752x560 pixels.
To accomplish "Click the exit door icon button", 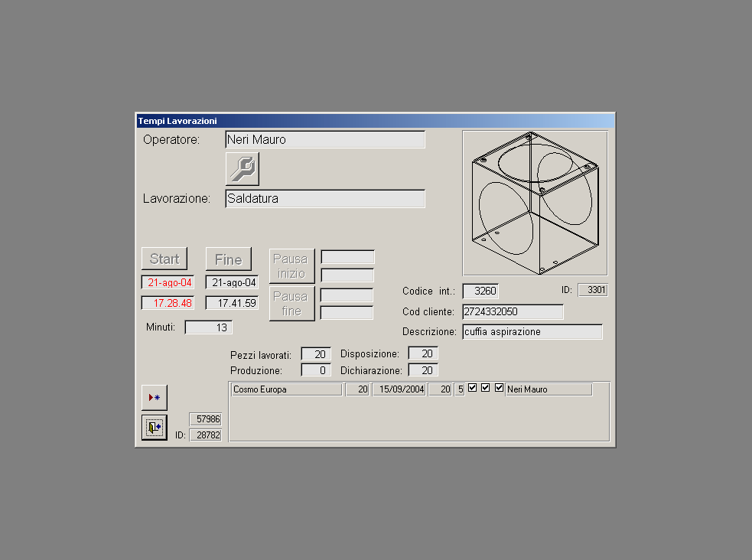I will 155,427.
